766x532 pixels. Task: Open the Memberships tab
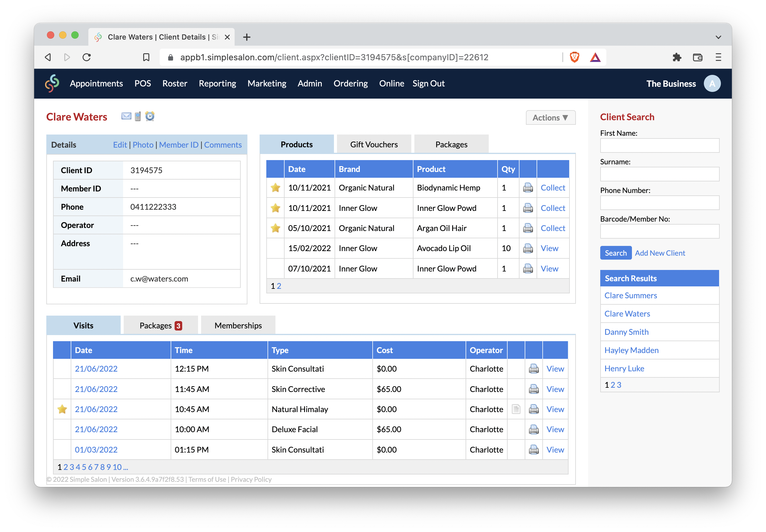coord(238,326)
